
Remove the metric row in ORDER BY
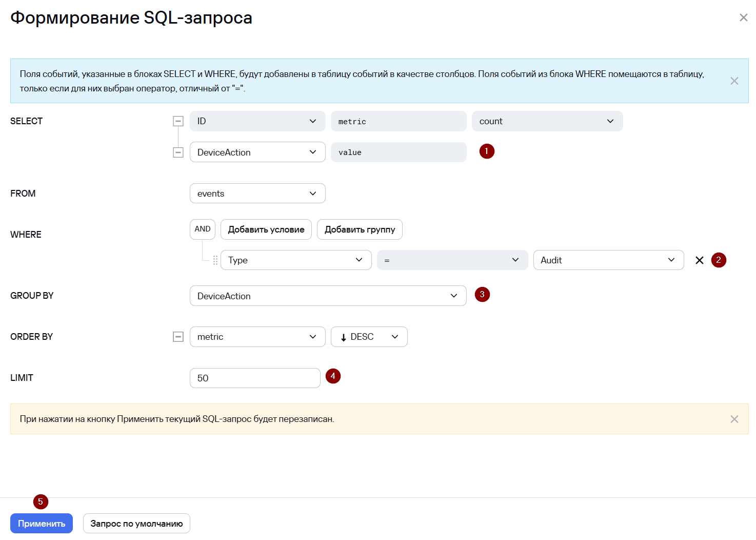coord(178,337)
